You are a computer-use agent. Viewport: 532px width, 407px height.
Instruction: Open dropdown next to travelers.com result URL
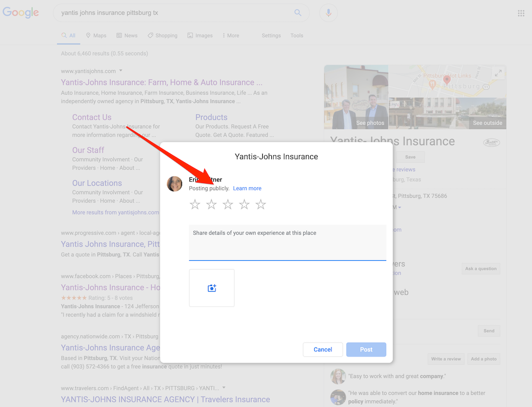pos(224,388)
